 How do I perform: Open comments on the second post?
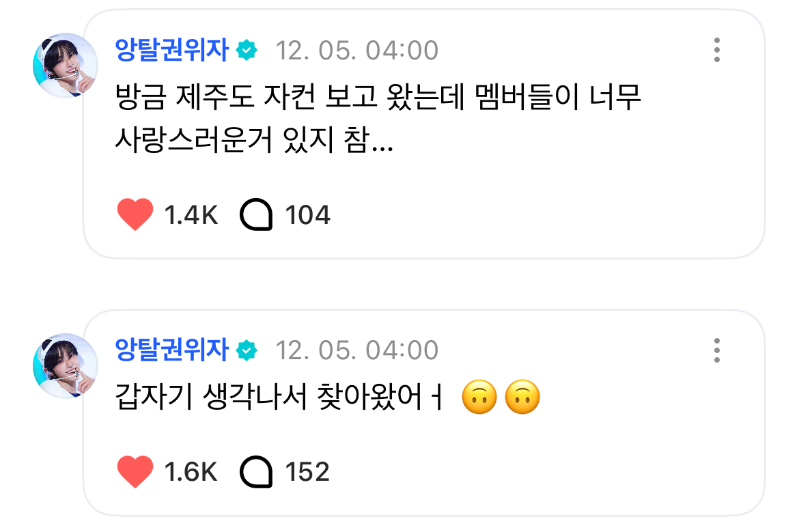tap(257, 472)
